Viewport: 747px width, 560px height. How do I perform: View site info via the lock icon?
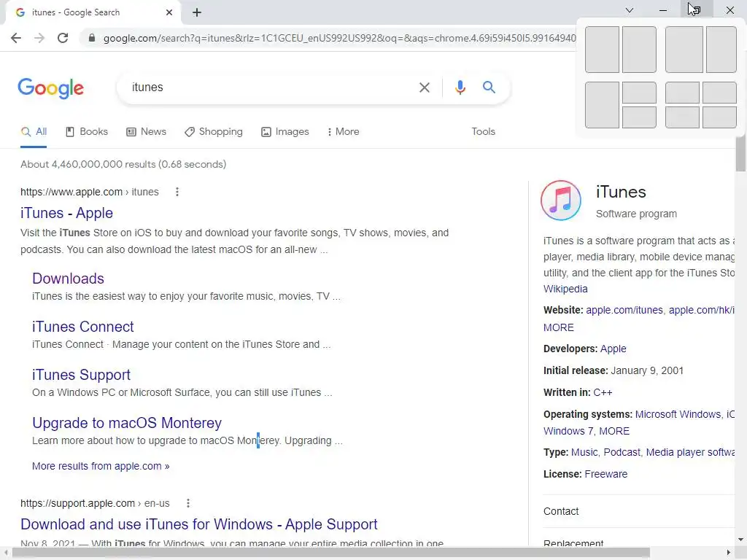click(92, 38)
